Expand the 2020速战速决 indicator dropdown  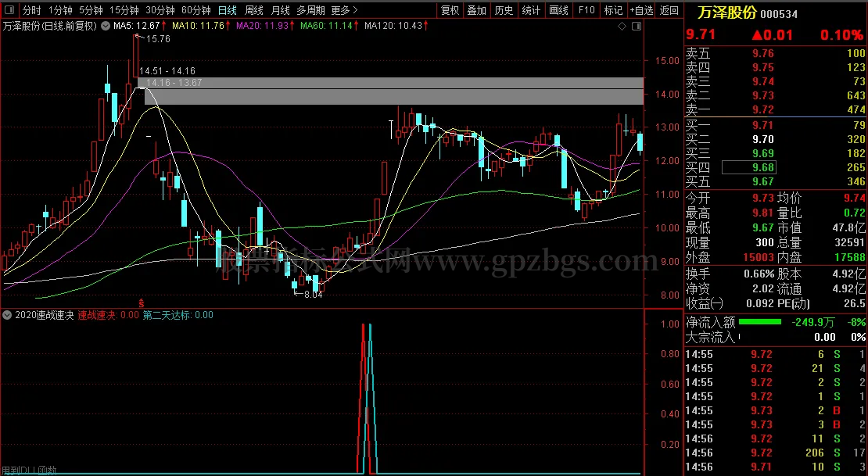[x=7, y=316]
